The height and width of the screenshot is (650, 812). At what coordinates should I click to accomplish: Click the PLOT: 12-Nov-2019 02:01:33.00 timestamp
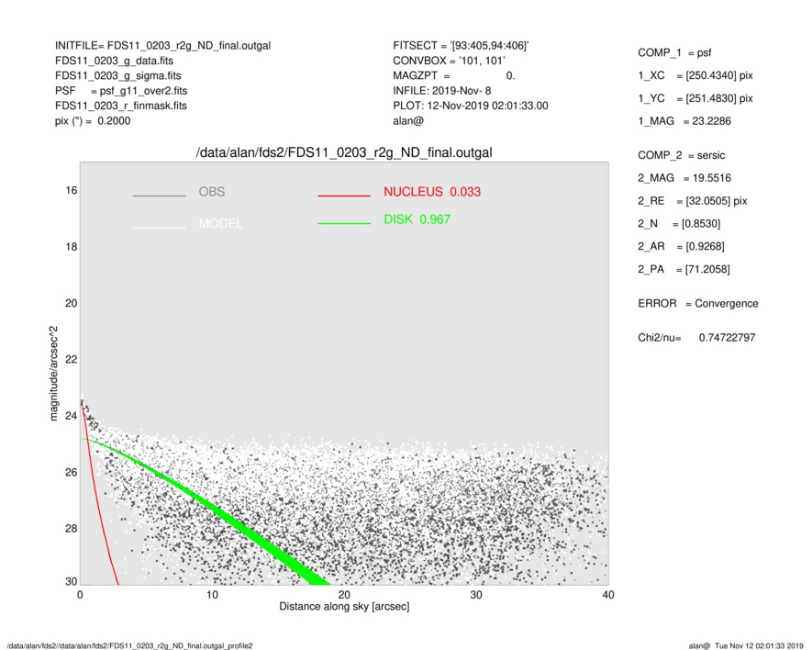click(x=470, y=106)
